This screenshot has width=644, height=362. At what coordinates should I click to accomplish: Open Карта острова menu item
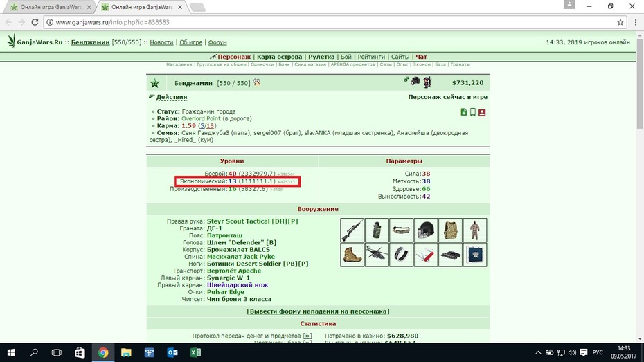[279, 57]
